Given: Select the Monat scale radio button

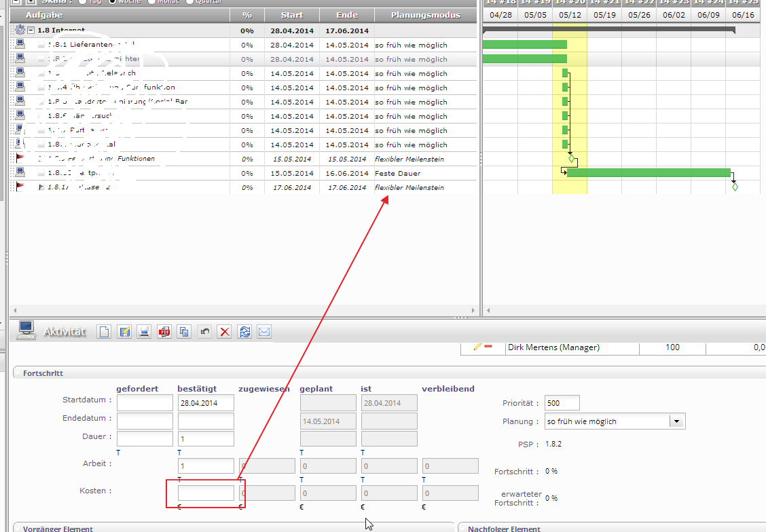Looking at the screenshot, I should [x=152, y=1].
